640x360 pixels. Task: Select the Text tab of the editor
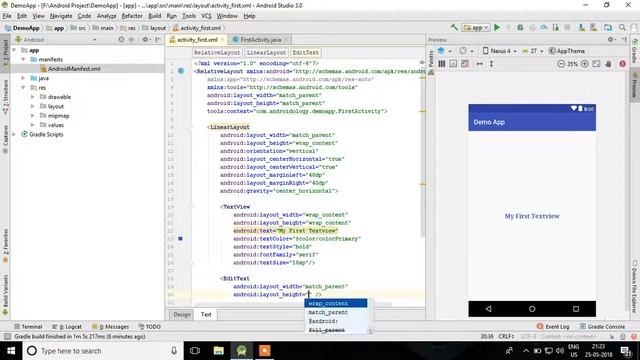click(206, 314)
